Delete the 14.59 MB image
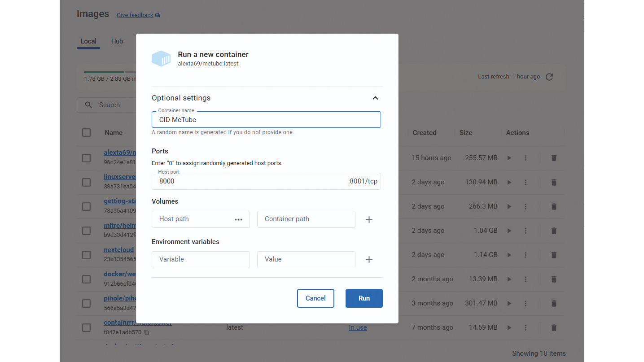The width and height of the screenshot is (644, 362). click(554, 327)
